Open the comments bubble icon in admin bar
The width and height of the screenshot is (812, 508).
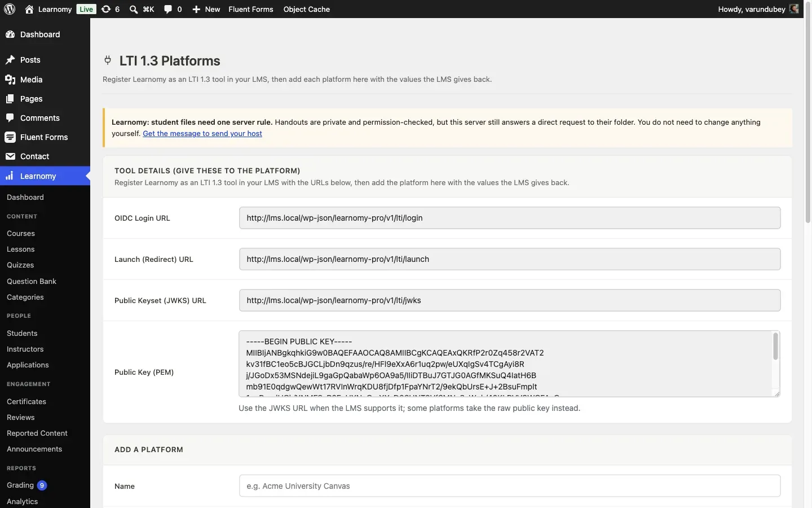pyautogui.click(x=168, y=9)
